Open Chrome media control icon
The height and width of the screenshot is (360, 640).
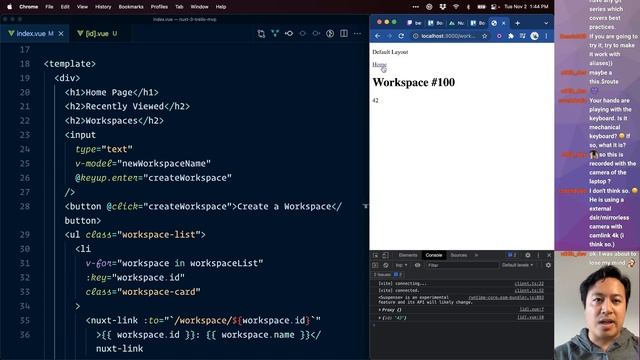pyautogui.click(x=522, y=36)
